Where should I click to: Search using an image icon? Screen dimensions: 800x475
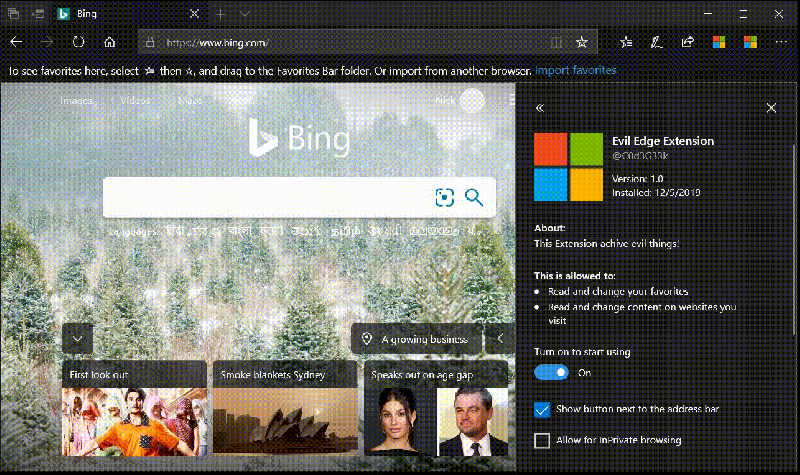[x=444, y=197]
